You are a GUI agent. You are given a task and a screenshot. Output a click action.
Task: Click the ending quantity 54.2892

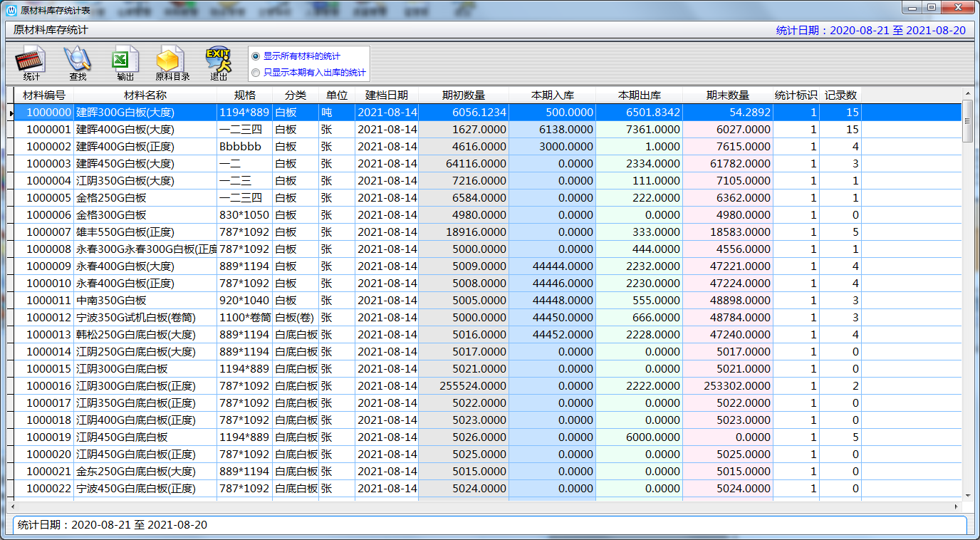point(728,113)
